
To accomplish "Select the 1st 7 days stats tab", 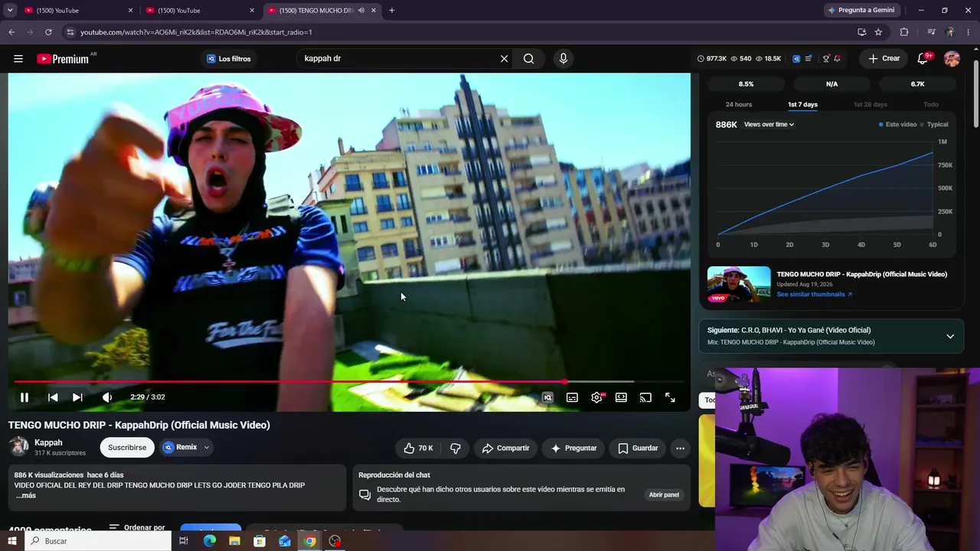I will [x=802, y=105].
